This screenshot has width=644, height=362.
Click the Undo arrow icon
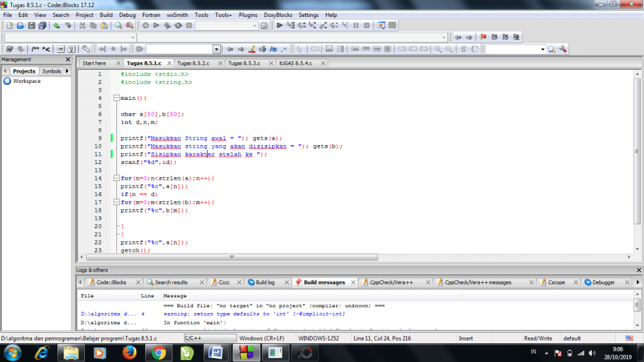pyautogui.click(x=57, y=25)
